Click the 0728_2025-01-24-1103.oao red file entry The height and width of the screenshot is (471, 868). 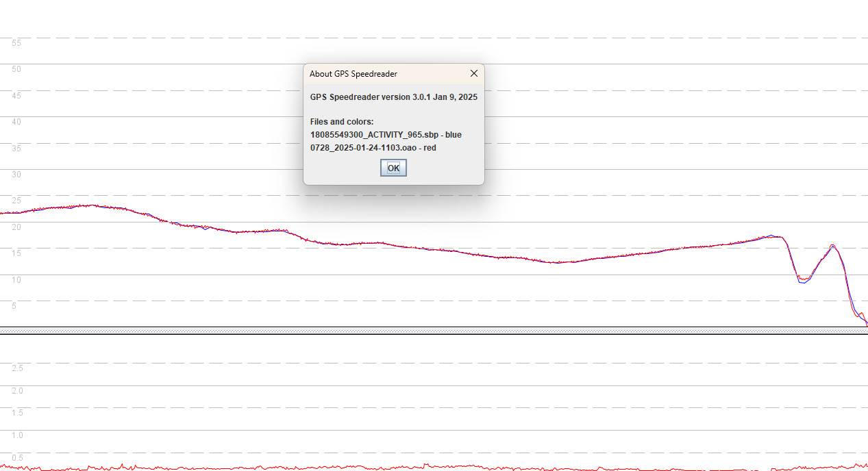coord(373,148)
